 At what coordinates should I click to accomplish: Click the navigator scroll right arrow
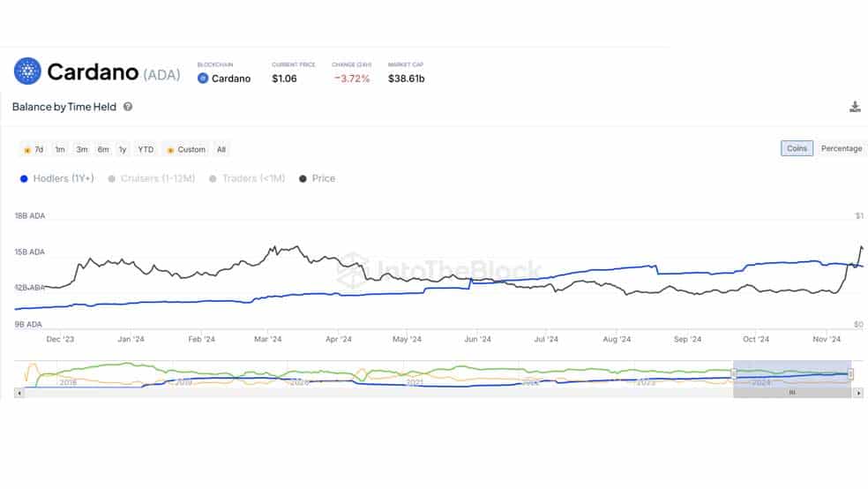tap(858, 393)
